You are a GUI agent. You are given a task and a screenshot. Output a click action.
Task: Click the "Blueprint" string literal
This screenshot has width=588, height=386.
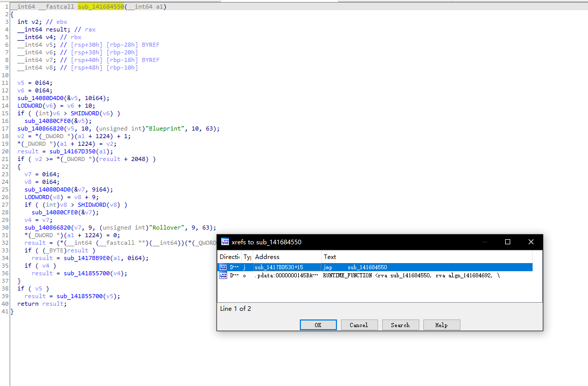(x=167, y=128)
